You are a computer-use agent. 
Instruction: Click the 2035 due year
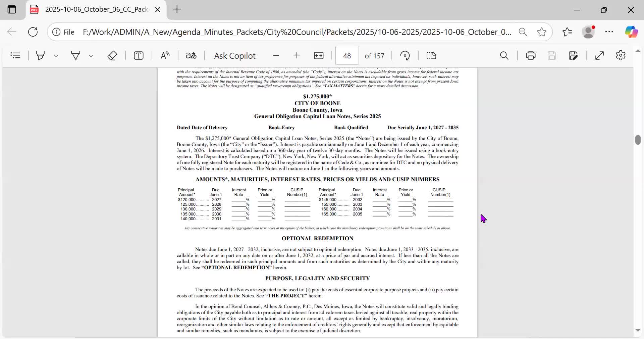pos(358,214)
